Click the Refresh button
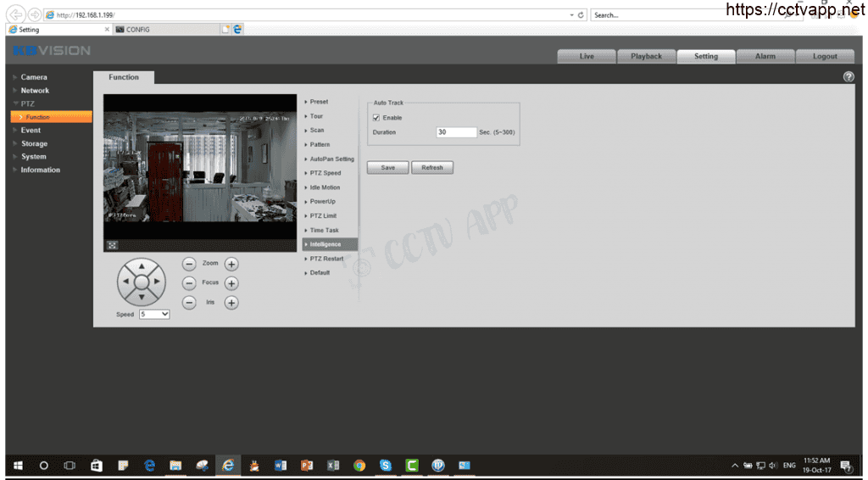868x480 pixels. tap(432, 167)
